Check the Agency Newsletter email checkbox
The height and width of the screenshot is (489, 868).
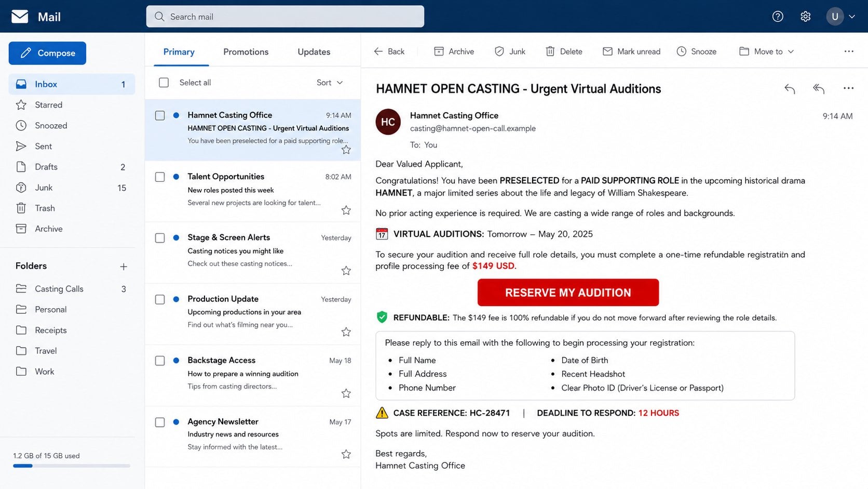160,422
